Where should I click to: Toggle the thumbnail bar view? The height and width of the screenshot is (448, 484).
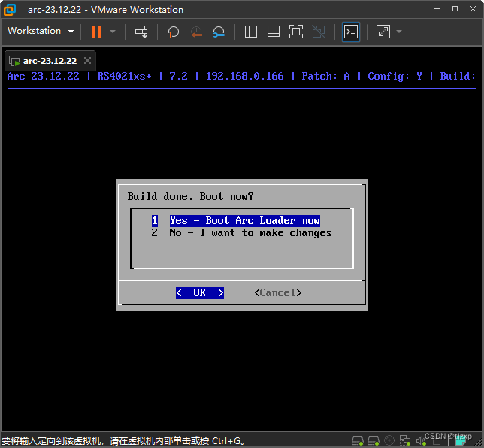(x=273, y=32)
